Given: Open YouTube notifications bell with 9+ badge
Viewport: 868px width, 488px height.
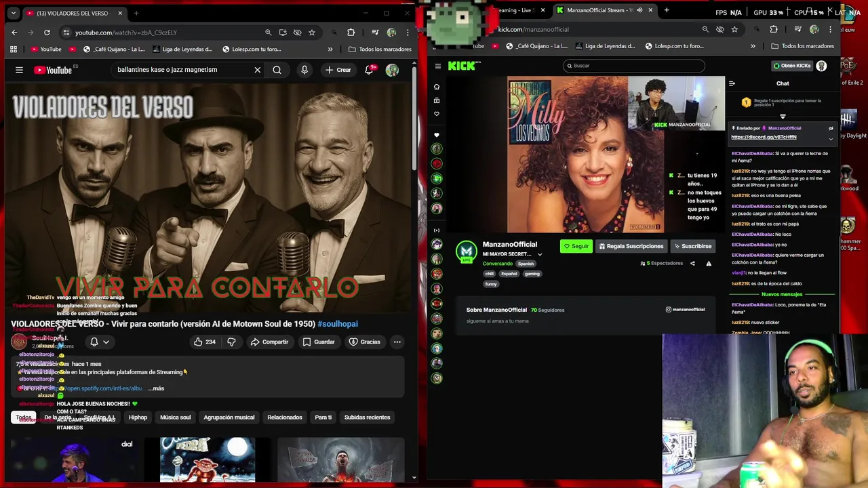Looking at the screenshot, I should 369,70.
